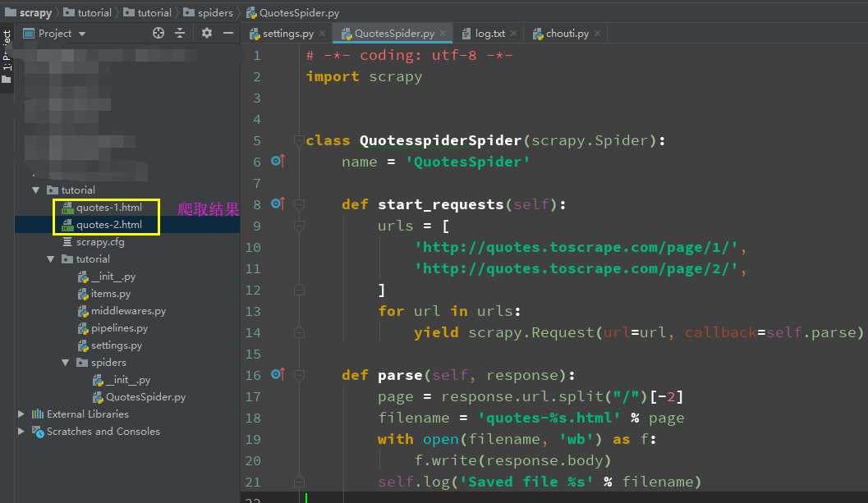Expand Scratches and Consoles node

[21, 431]
